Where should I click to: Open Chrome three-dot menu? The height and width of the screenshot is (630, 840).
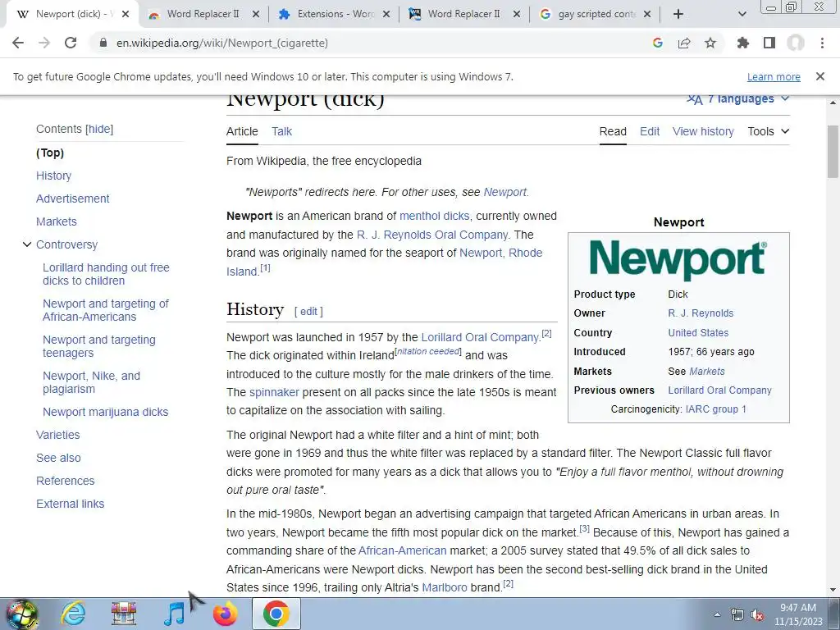click(x=822, y=43)
